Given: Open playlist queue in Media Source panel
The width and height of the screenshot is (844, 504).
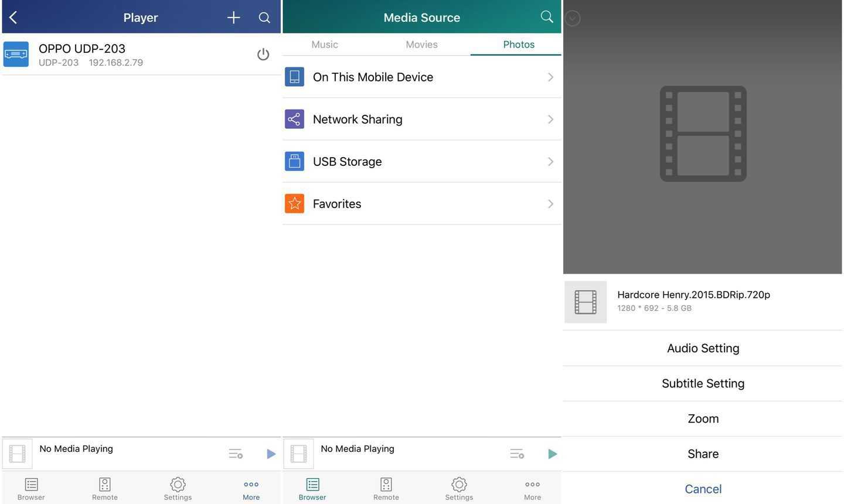Looking at the screenshot, I should coord(516,454).
